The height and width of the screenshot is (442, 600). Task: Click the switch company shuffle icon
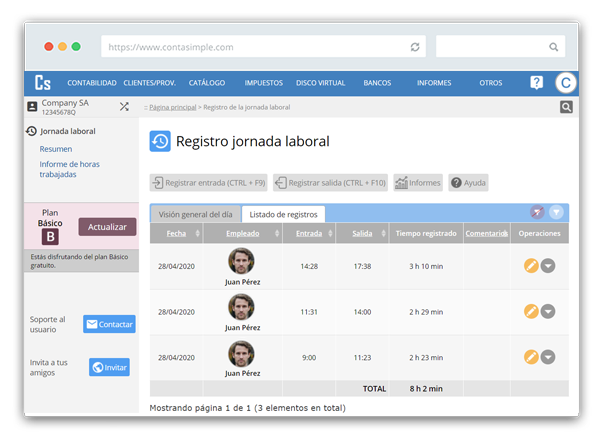point(124,106)
